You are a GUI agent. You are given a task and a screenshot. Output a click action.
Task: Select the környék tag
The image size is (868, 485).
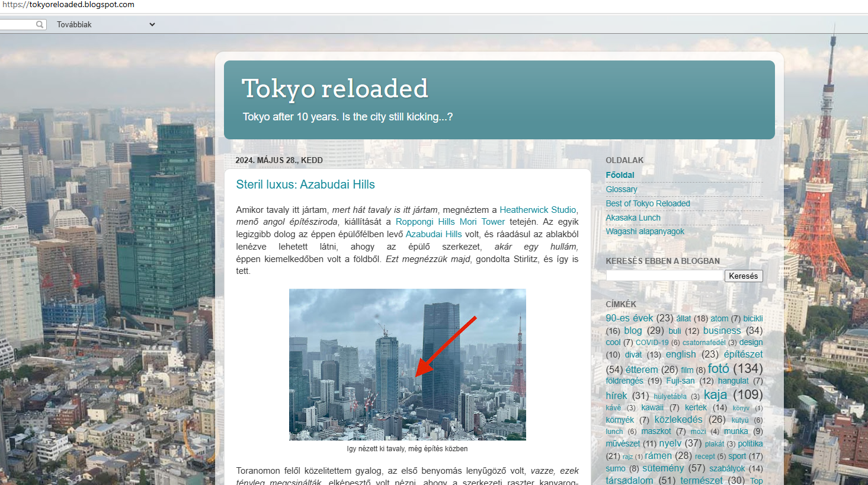(x=620, y=420)
